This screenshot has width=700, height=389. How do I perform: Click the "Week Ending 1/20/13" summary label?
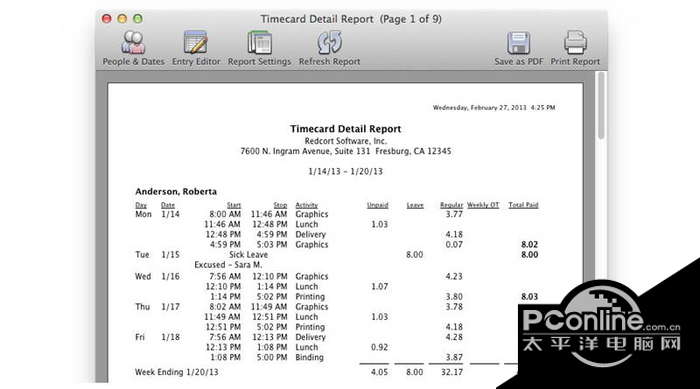177,372
